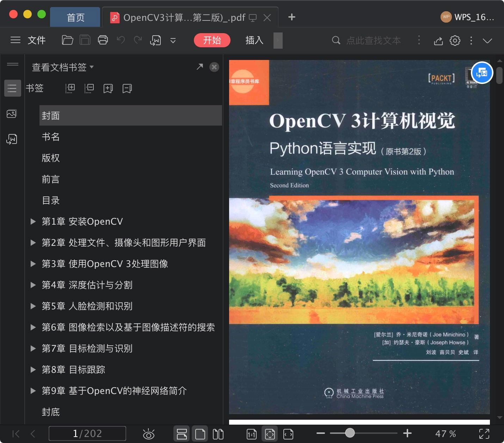Click the remove bookmark icon
The width and height of the screenshot is (504, 443).
pyautogui.click(x=127, y=88)
